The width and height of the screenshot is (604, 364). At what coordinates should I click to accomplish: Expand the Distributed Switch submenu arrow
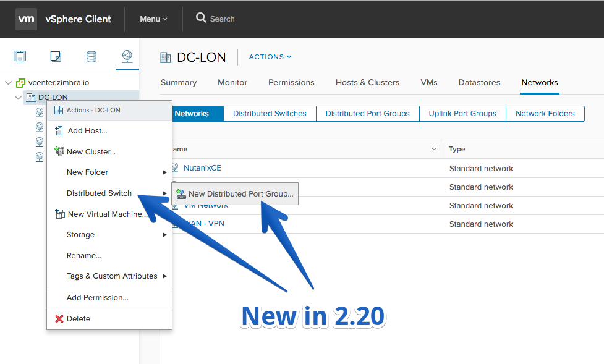click(x=164, y=193)
